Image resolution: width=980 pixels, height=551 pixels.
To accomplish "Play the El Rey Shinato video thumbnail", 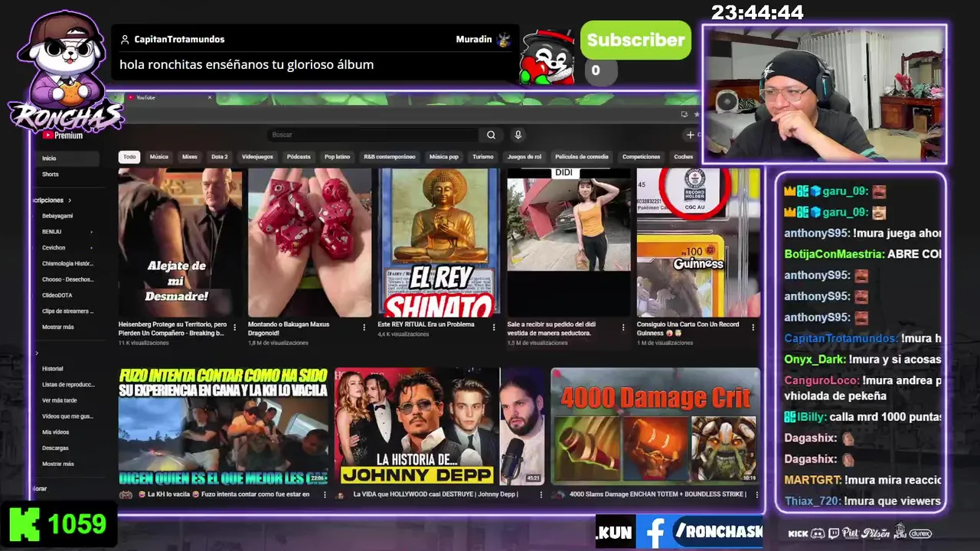I will tap(439, 243).
